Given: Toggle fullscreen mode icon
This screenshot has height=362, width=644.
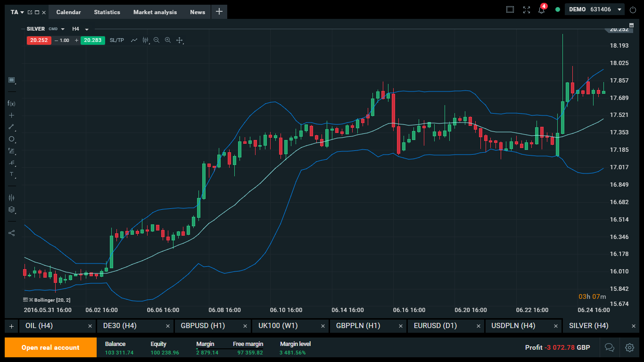Looking at the screenshot, I should [x=527, y=10].
